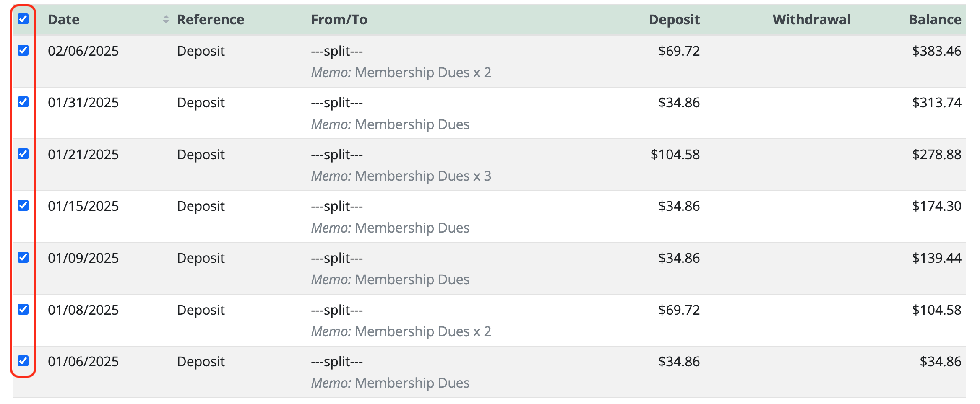This screenshot has width=980, height=404.
Task: Uncheck the 01/31/2025 deposit row
Action: [23, 102]
